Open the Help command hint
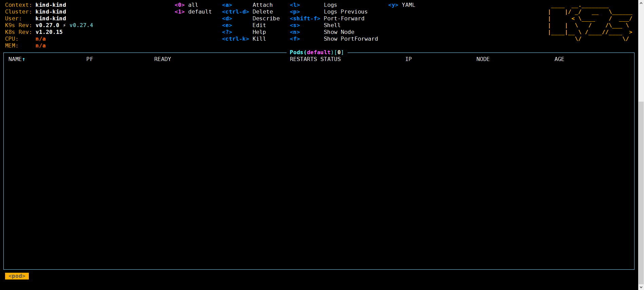This screenshot has height=290, width=644. [x=259, y=32]
